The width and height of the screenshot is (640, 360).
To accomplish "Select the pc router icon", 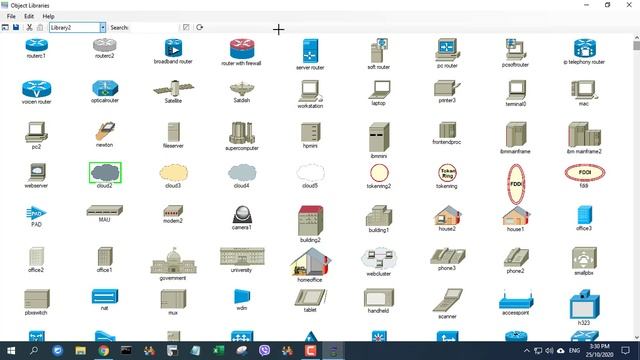I will pos(447,50).
